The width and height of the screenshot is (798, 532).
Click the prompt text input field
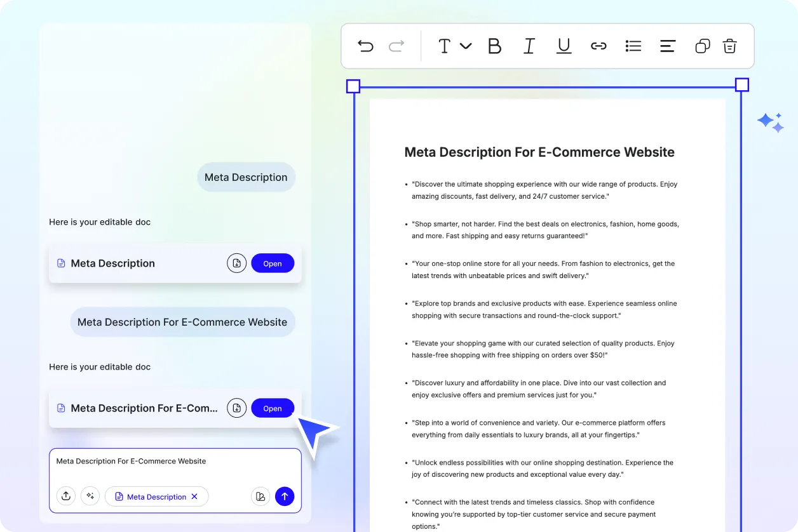coord(175,466)
